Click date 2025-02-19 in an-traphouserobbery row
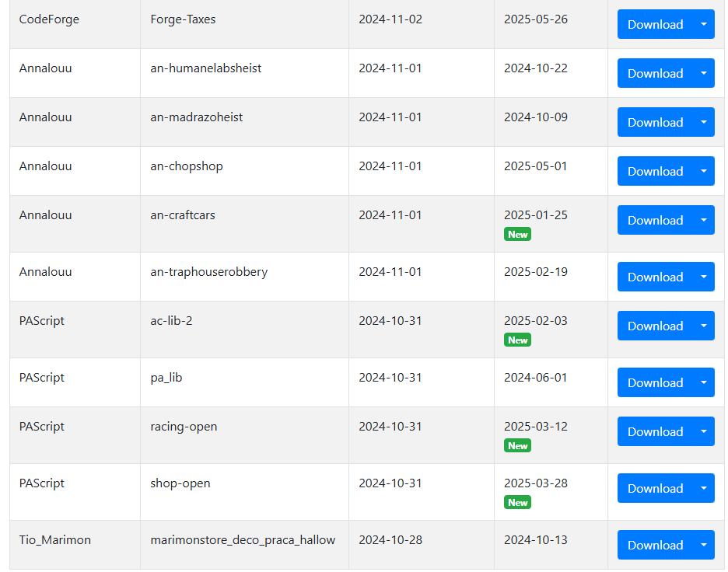 pos(536,272)
